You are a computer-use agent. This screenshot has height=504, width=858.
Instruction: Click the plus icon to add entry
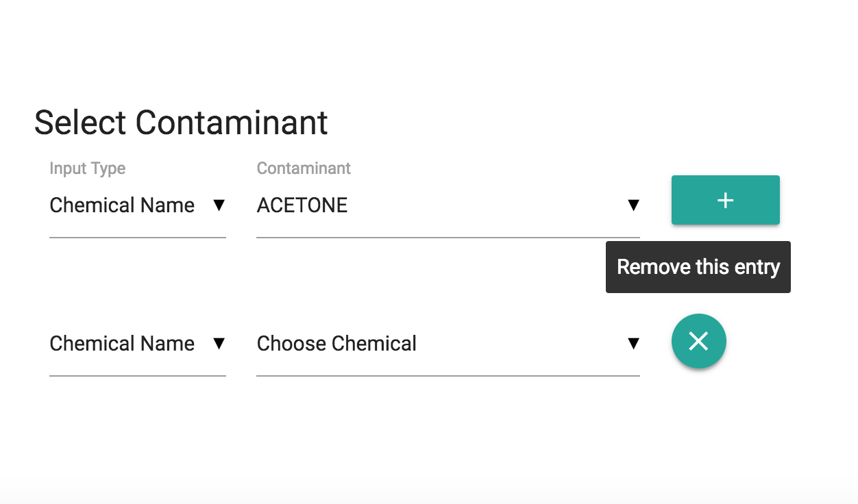click(725, 200)
